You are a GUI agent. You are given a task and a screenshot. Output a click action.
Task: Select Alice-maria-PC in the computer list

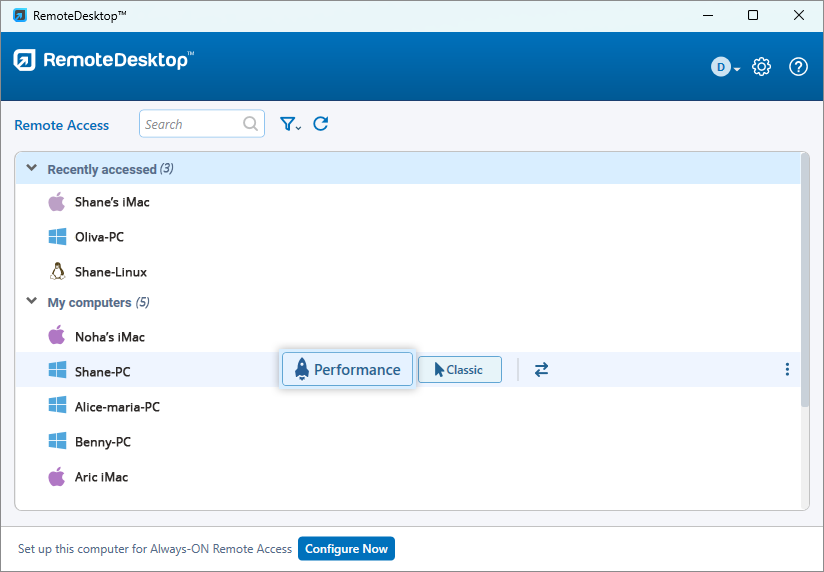(x=117, y=407)
